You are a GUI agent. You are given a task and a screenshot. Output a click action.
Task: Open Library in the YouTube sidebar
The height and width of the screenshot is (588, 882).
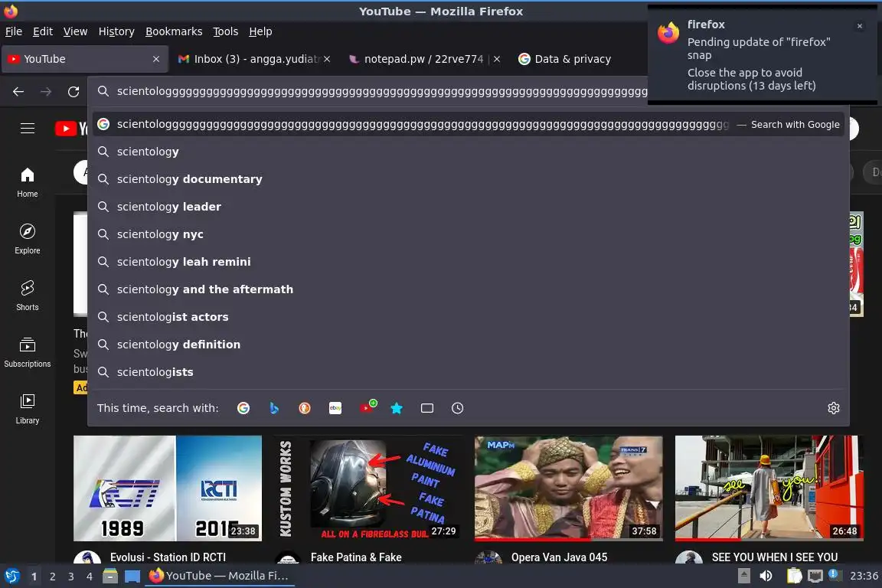[27, 410]
